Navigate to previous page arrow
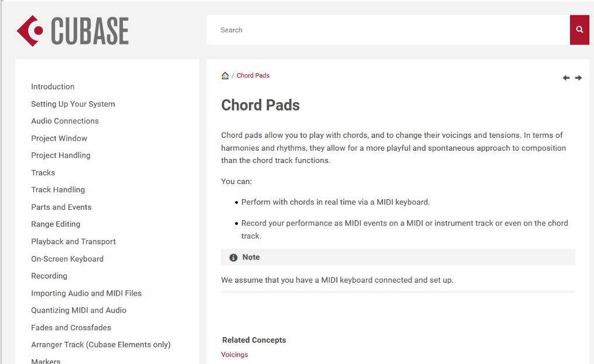This screenshot has width=594, height=364. click(566, 78)
